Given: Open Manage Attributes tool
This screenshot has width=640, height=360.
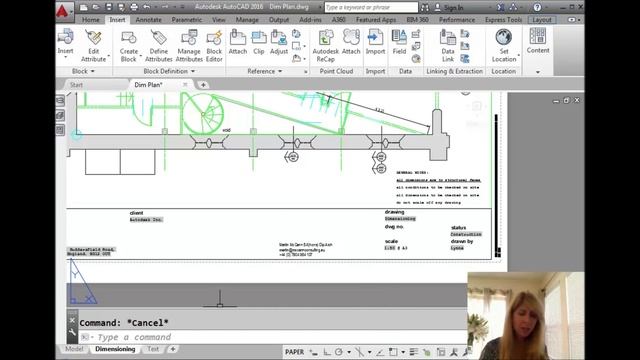Looking at the screenshot, I should pyautogui.click(x=189, y=46).
